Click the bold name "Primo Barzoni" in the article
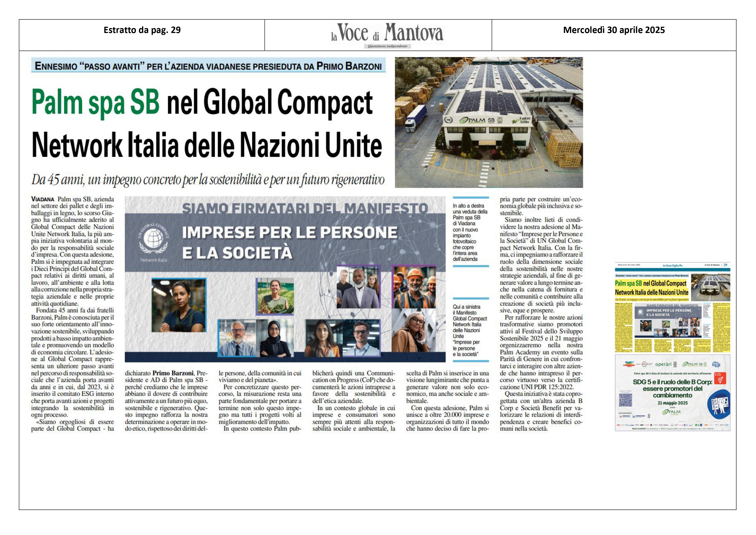This screenshot has height=535, width=756. [173, 373]
